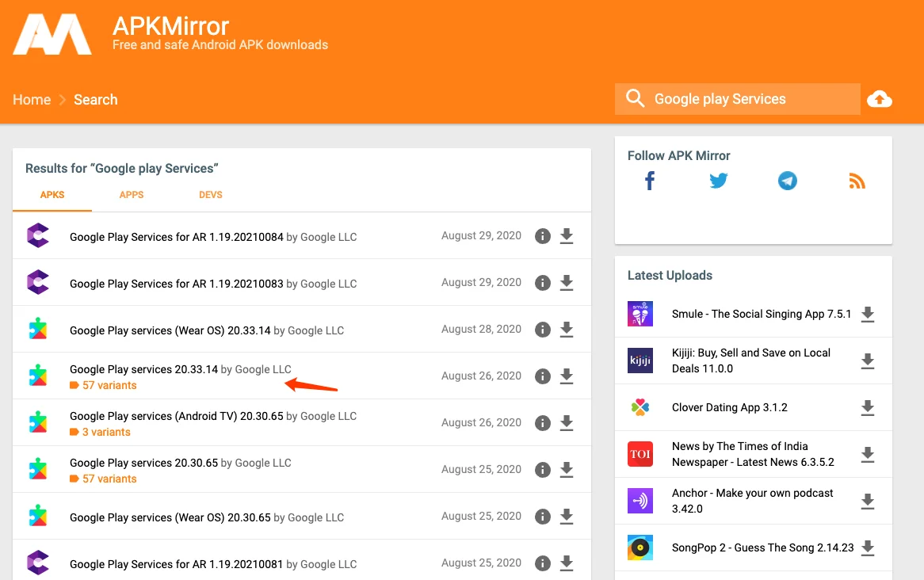Open Google Play services 20.33.14 link
This screenshot has height=580, width=924.
(143, 369)
